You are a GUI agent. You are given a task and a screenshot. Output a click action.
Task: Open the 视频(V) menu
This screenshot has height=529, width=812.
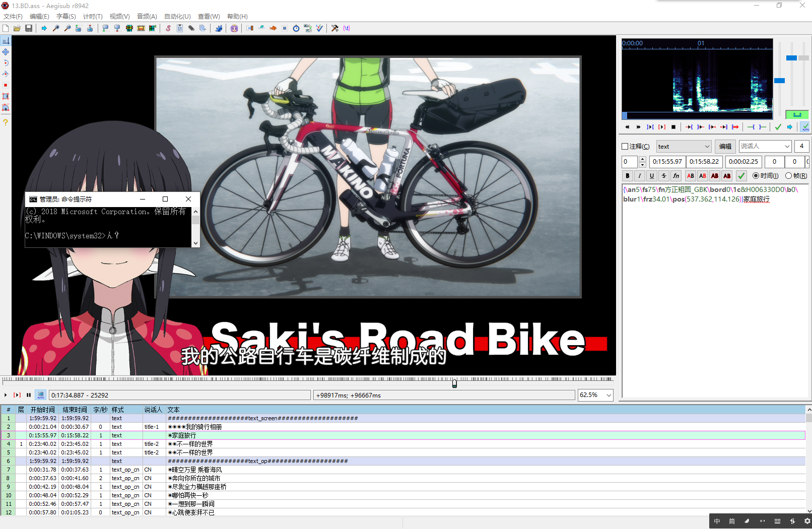click(120, 17)
